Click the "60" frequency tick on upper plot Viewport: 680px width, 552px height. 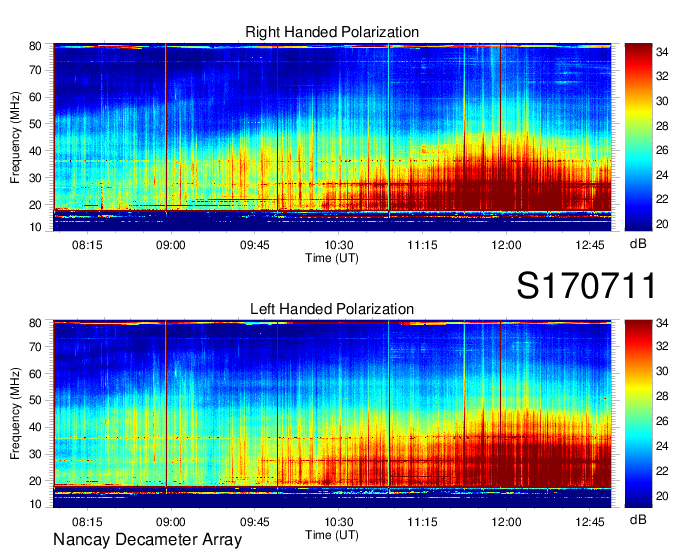click(35, 97)
